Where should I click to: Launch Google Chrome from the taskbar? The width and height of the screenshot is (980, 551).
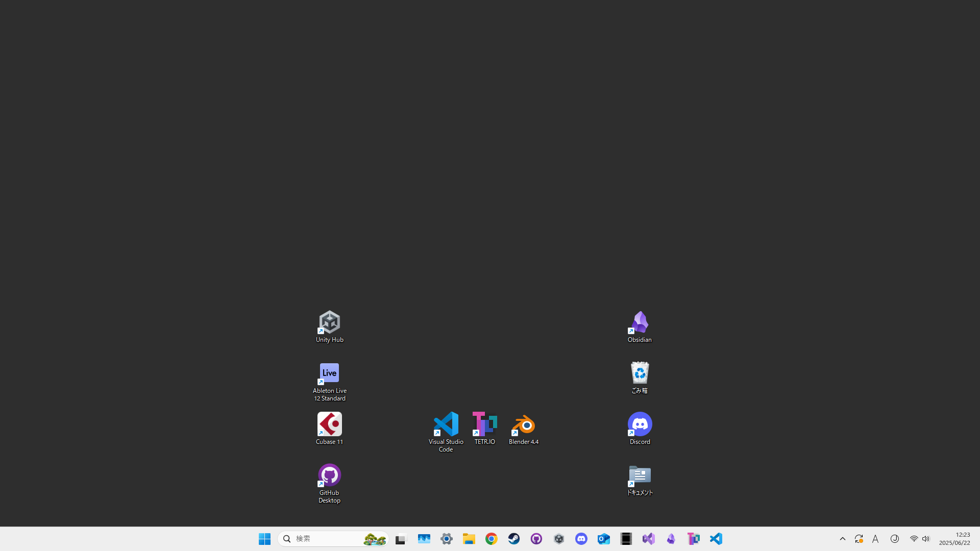[x=492, y=539]
